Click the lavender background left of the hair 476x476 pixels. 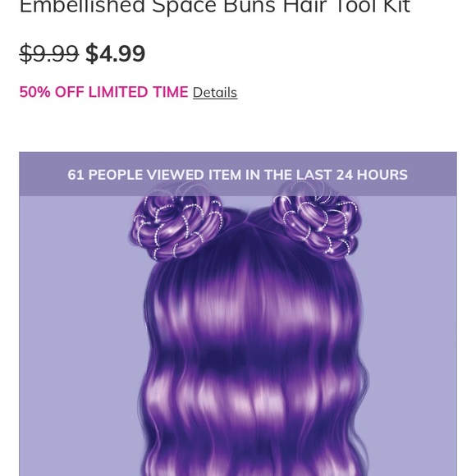76,334
